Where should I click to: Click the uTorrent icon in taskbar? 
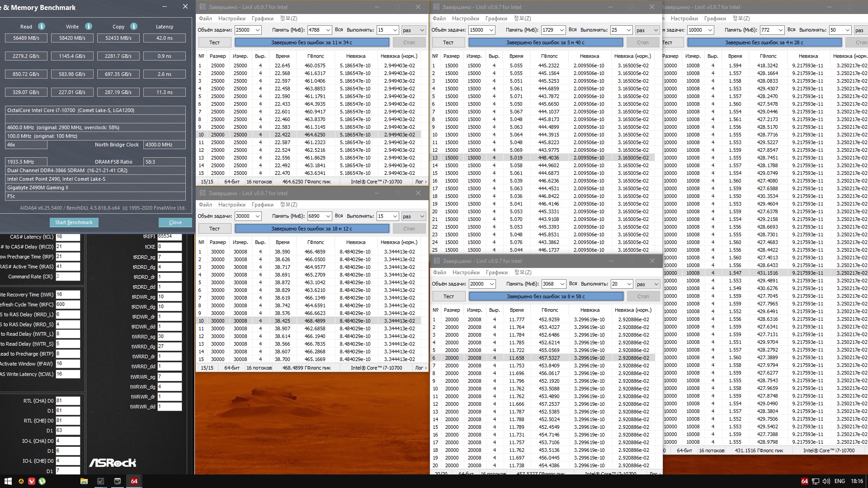[42, 481]
